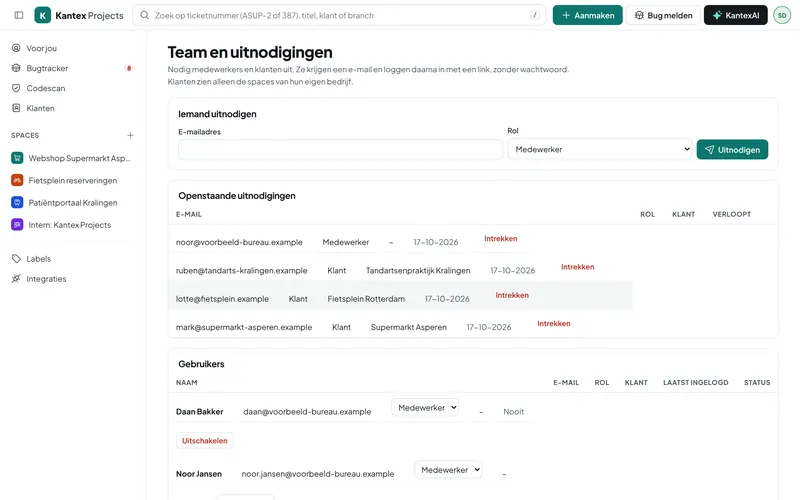Image resolution: width=800 pixels, height=500 pixels.
Task: Focus the ticket search field
Action: point(339,15)
